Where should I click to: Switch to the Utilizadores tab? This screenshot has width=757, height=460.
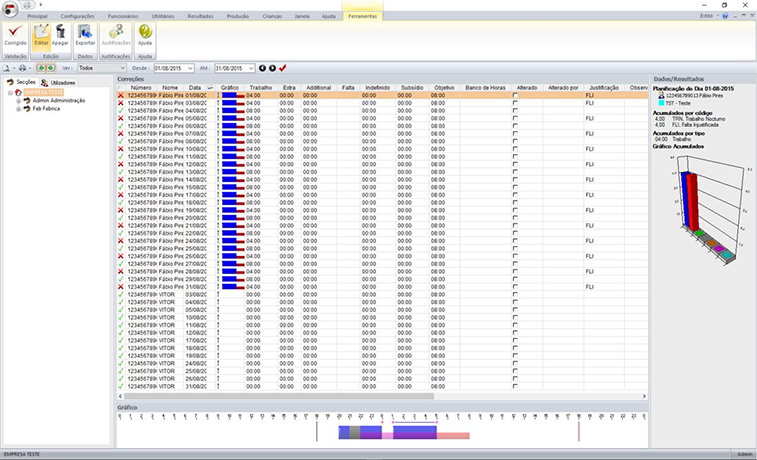[58, 83]
